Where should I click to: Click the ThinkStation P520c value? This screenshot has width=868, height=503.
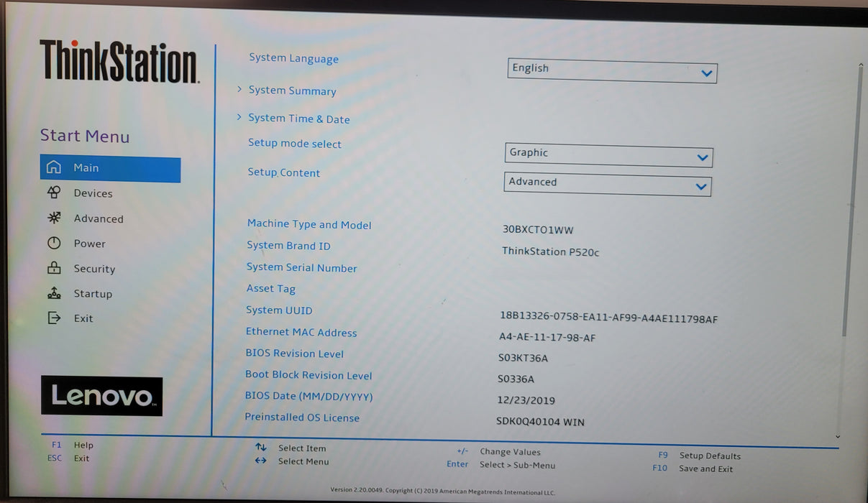tap(550, 251)
